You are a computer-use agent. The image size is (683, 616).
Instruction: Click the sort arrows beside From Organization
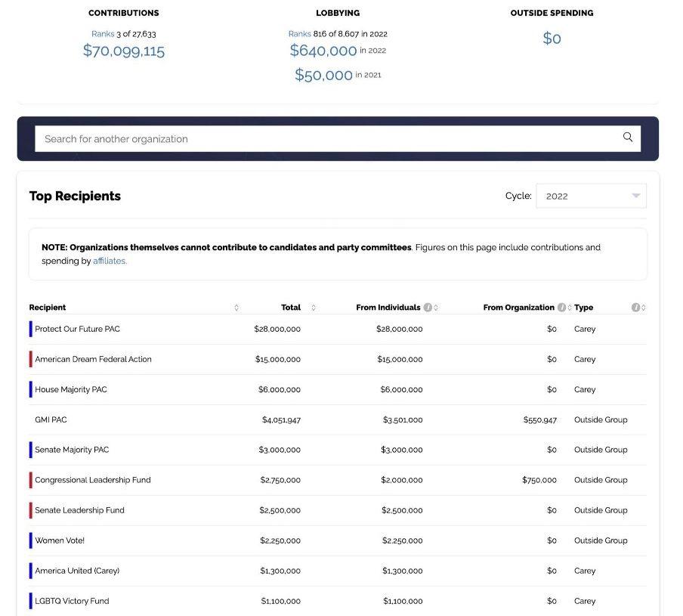pos(570,308)
